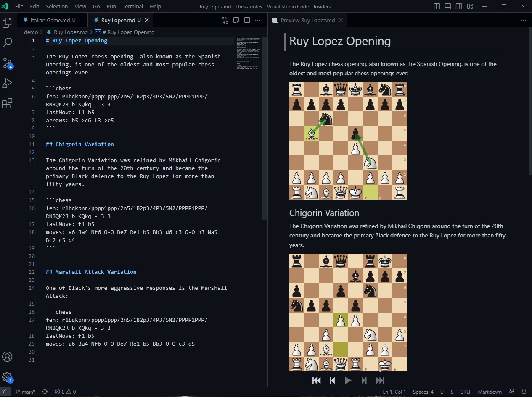Click Ln 1, Col 1 cursor position
This screenshot has width=532, height=397.
point(394,392)
